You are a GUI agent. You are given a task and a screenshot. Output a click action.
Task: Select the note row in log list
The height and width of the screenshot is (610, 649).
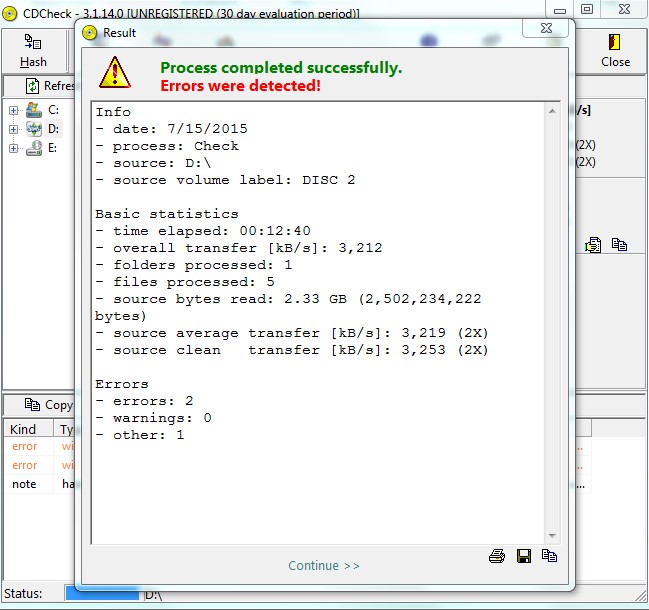click(25, 484)
